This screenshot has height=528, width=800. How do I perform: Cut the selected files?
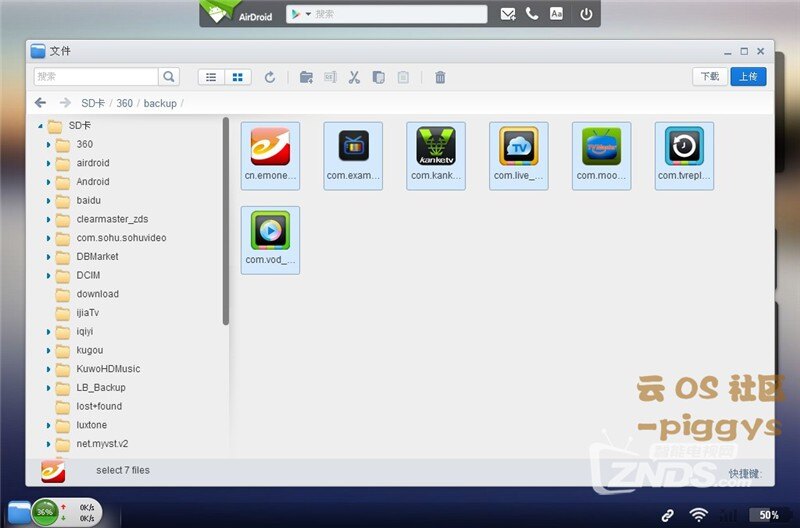click(354, 77)
